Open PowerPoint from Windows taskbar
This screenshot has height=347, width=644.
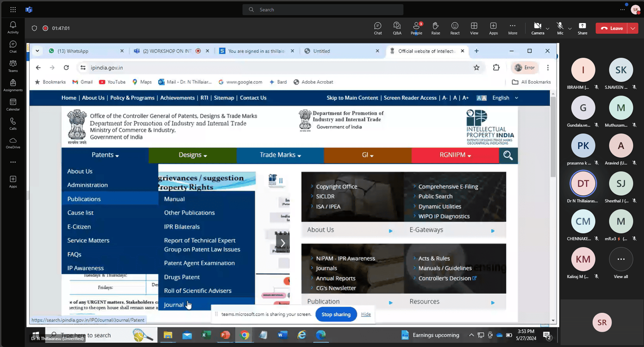pos(225,335)
